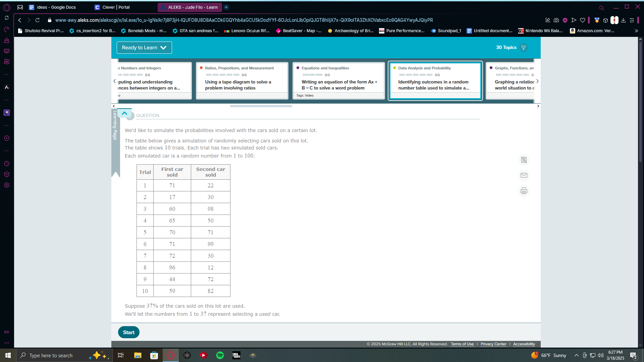
Task: Click the weather widget 66°F Sunny
Action: point(549,355)
